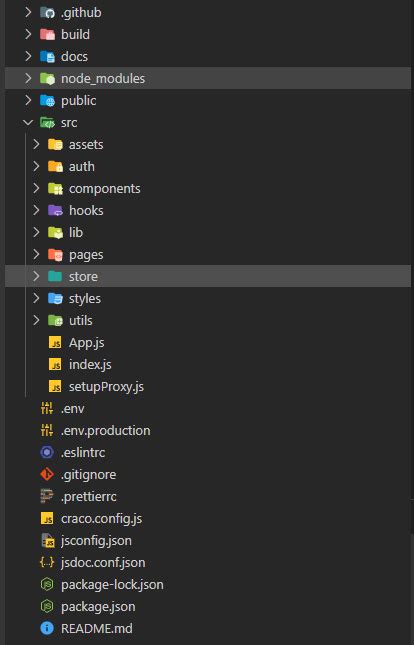Screen dimensions: 414x645
Task: Click the README.md info icon
Action: point(47,628)
